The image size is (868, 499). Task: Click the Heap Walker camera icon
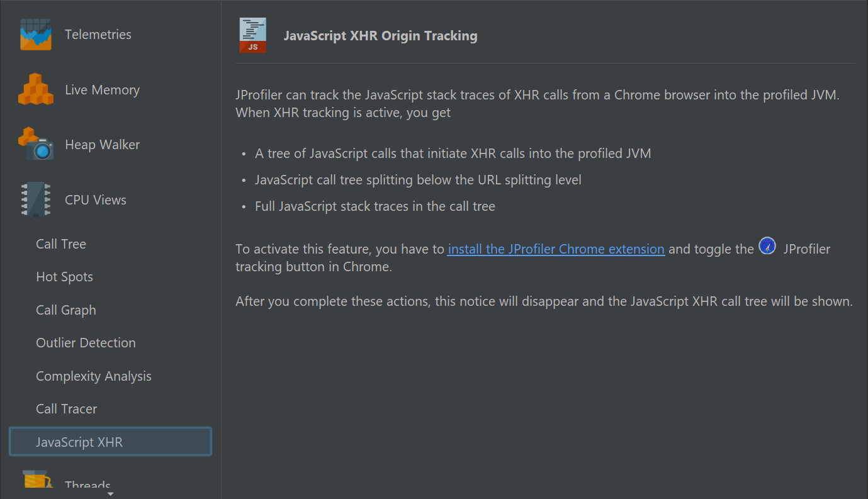pyautogui.click(x=36, y=144)
